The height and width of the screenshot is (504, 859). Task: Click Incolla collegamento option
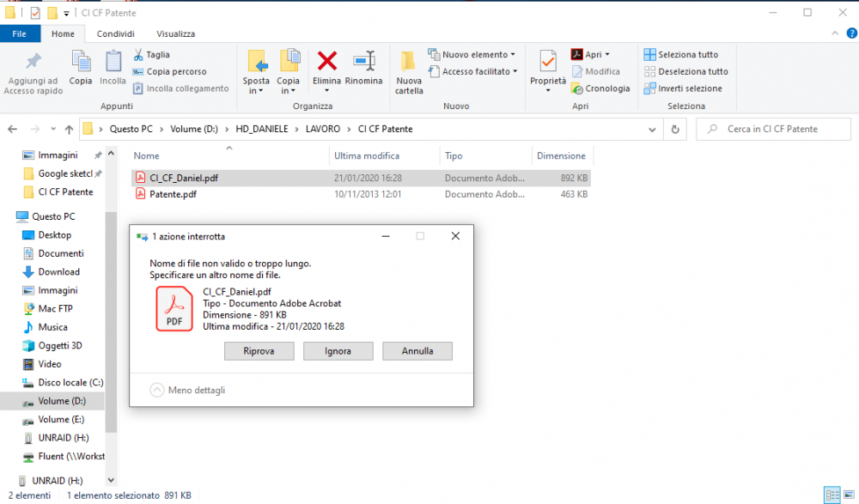[180, 88]
